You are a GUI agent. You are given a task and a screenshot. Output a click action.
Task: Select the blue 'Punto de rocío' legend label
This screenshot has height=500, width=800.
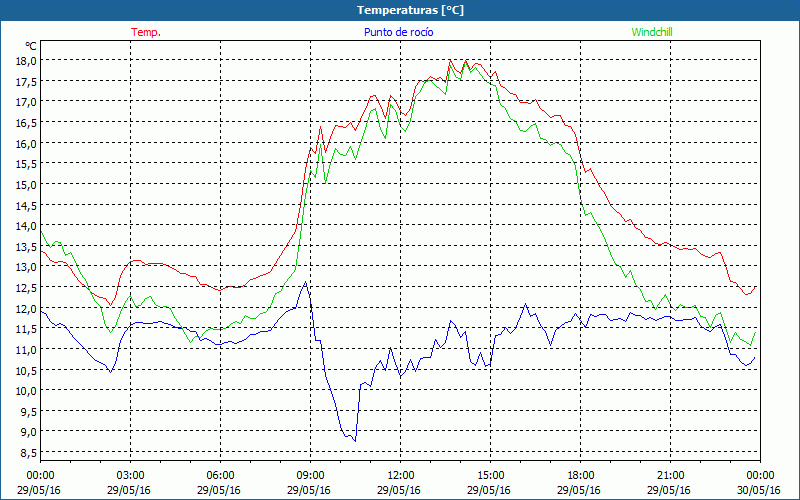[x=398, y=32]
